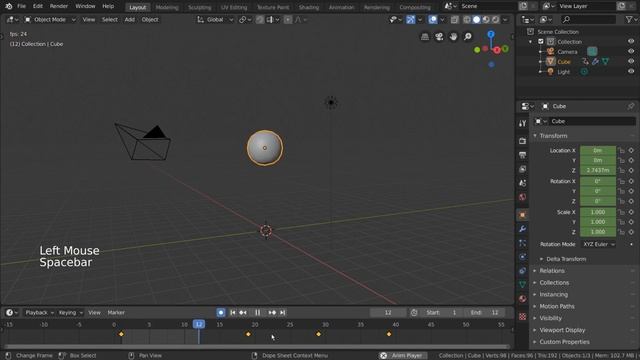The height and width of the screenshot is (360, 640).
Task: Open View Layer properties tab icon
Action: click(x=522, y=169)
